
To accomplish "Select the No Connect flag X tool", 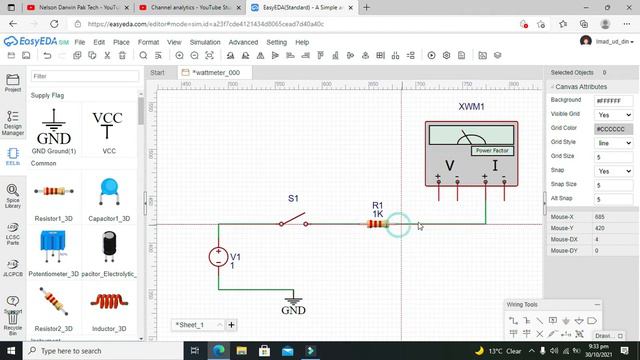I will click(540, 334).
